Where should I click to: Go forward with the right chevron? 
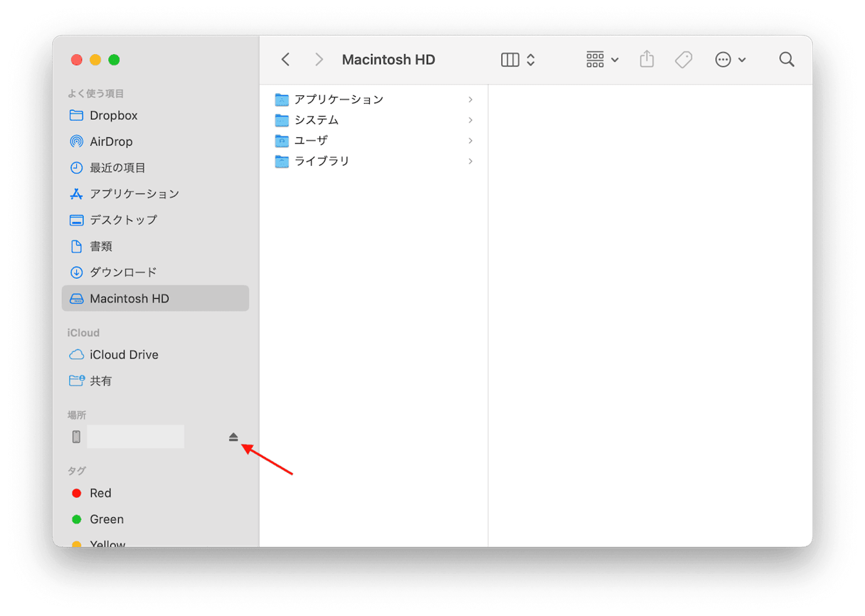pyautogui.click(x=319, y=60)
